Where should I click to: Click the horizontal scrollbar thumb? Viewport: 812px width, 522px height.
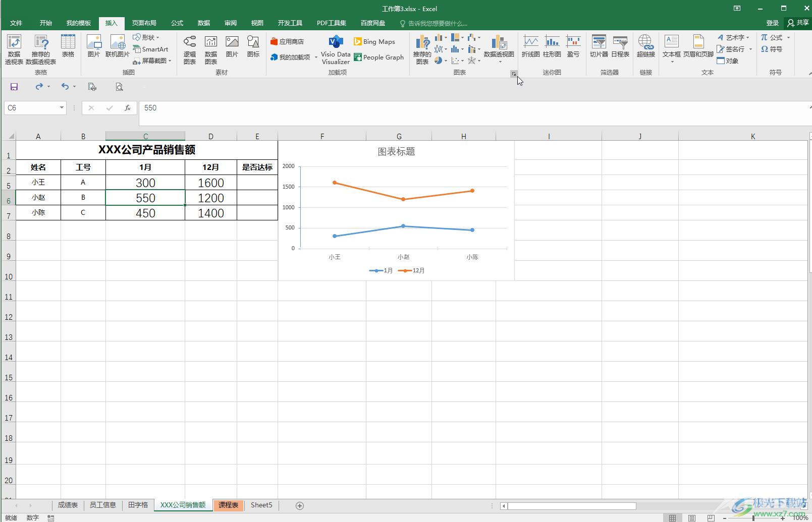pos(572,505)
